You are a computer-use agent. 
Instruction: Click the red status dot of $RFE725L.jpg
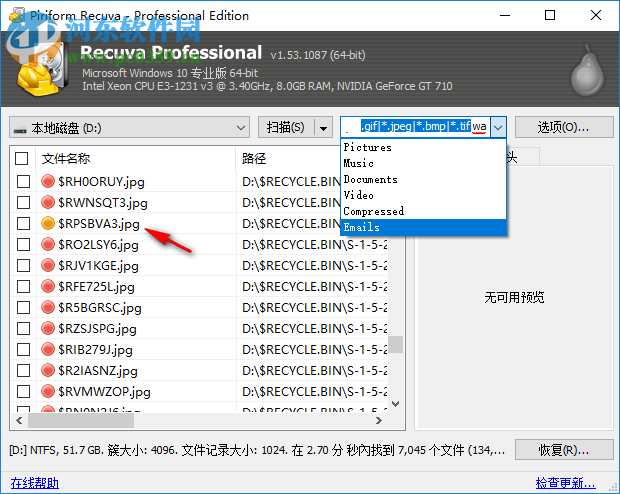tap(48, 286)
